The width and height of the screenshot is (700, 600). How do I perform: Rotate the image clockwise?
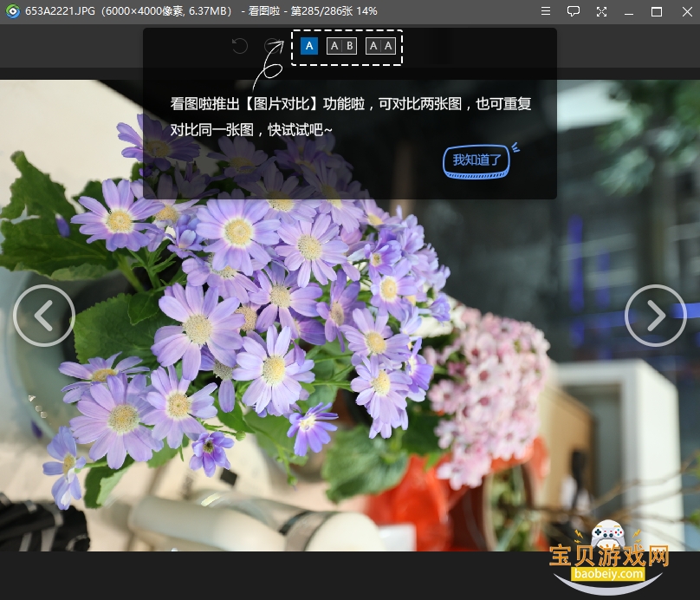coord(272,46)
